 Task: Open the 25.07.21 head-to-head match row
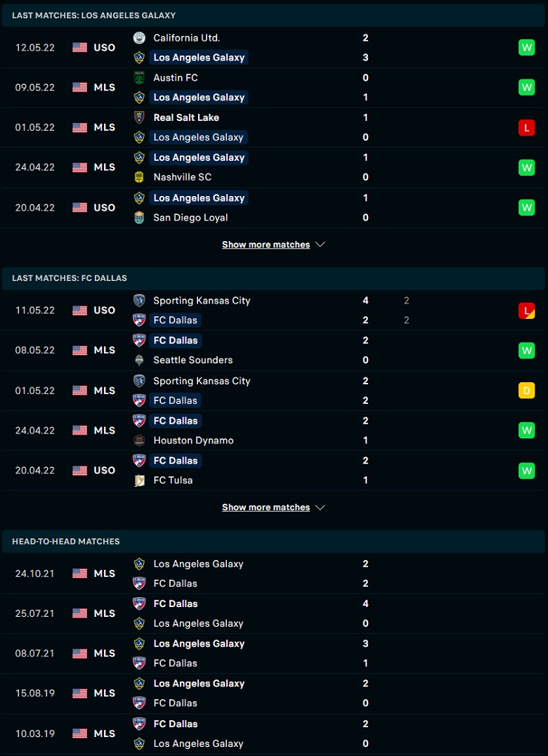click(x=273, y=613)
